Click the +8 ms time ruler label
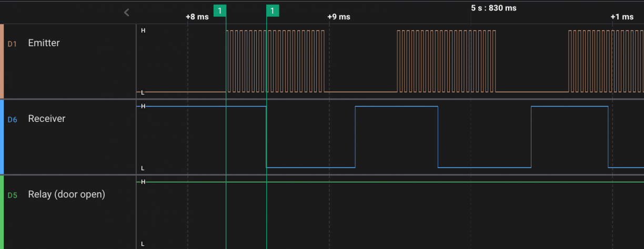The width and height of the screenshot is (644, 249). [x=197, y=17]
